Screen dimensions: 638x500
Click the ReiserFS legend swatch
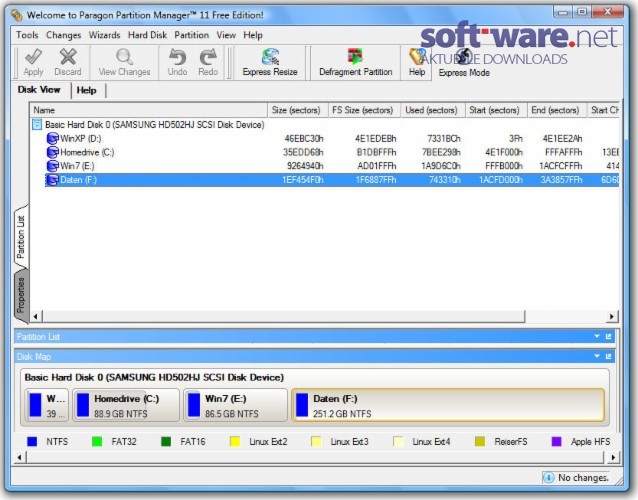[480, 442]
